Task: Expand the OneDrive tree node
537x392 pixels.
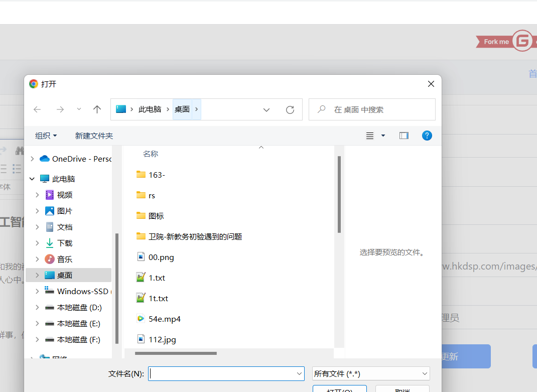Action: coord(33,159)
